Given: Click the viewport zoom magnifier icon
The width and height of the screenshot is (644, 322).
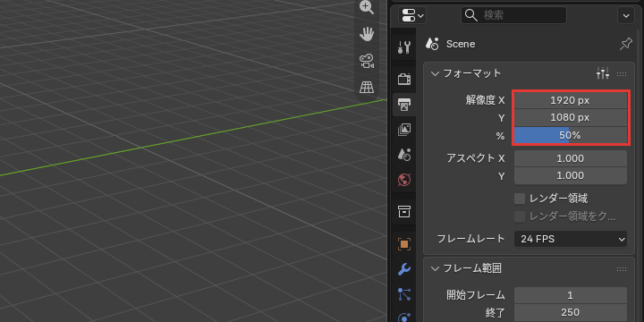Looking at the screenshot, I should point(367,7).
